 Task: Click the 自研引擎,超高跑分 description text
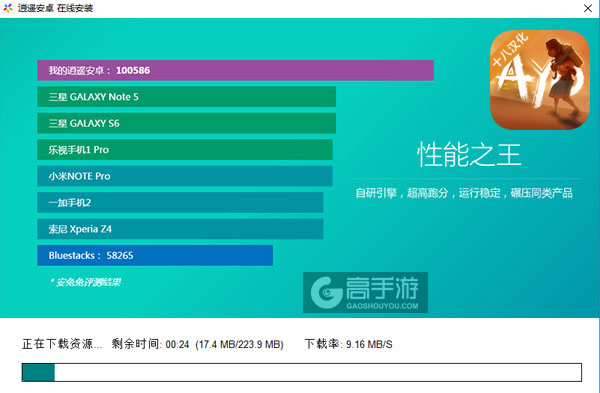click(x=464, y=193)
